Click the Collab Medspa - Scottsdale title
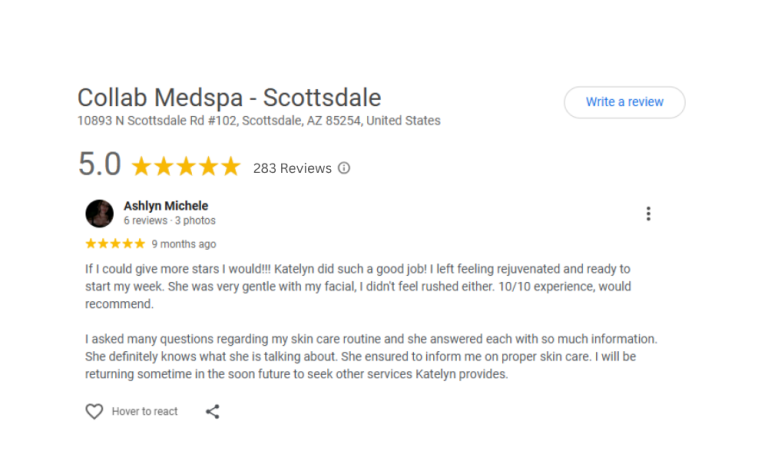Viewport: 768px width, 461px height. coord(229,98)
